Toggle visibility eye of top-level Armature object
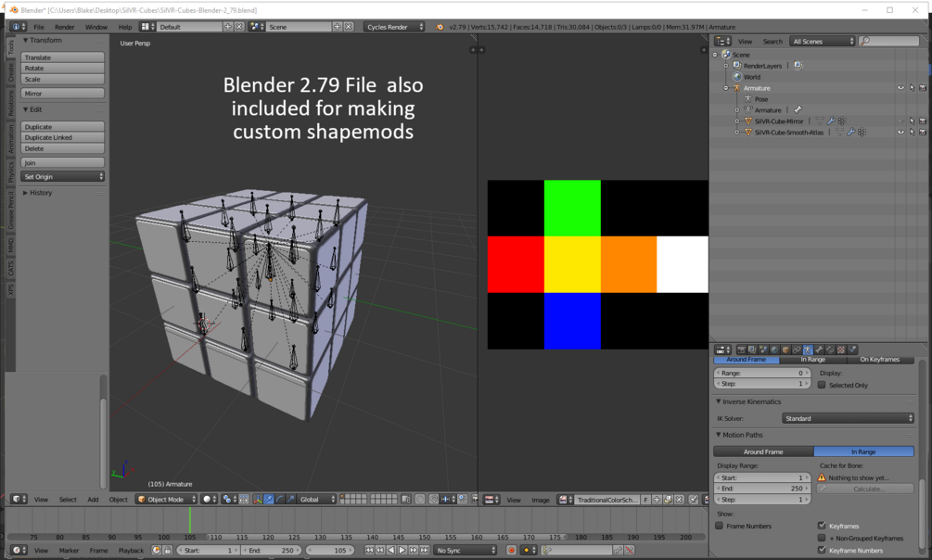 (900, 87)
